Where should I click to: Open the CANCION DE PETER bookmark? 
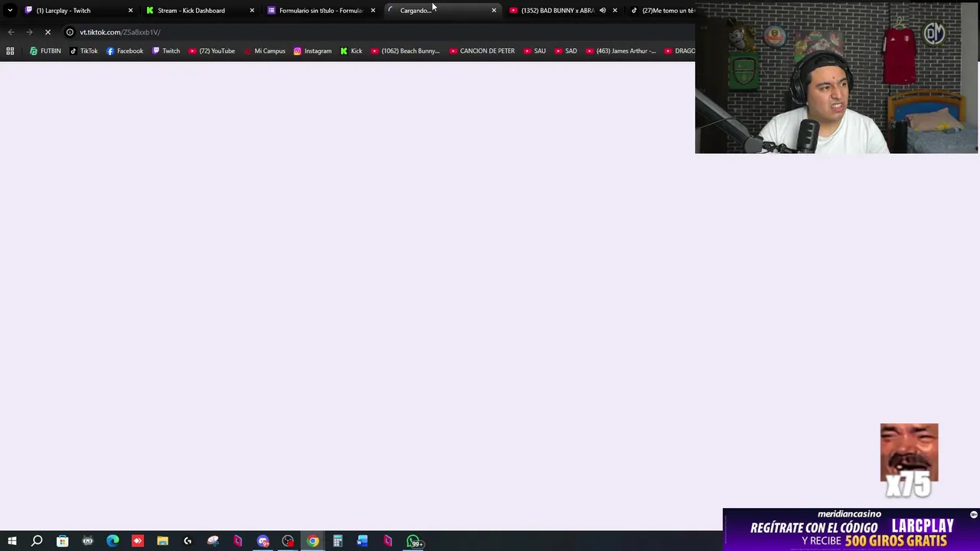(x=482, y=51)
